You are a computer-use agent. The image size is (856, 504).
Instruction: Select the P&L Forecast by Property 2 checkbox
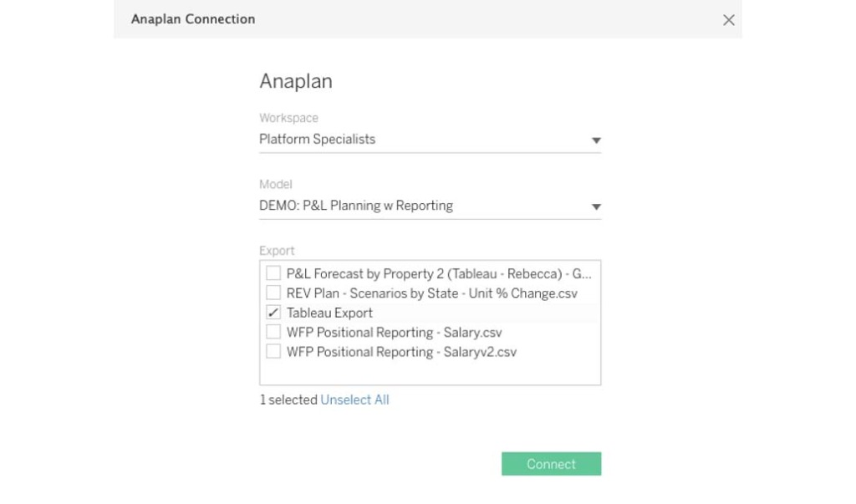tap(273, 273)
